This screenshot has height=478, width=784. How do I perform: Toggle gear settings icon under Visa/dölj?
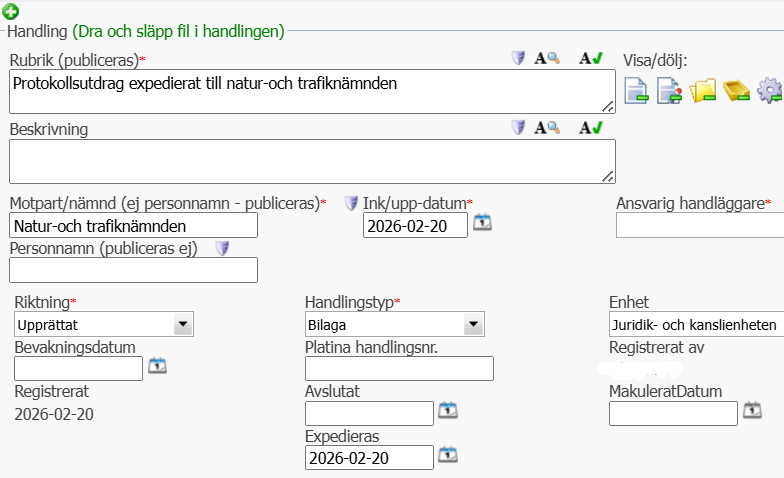pyautogui.click(x=770, y=91)
